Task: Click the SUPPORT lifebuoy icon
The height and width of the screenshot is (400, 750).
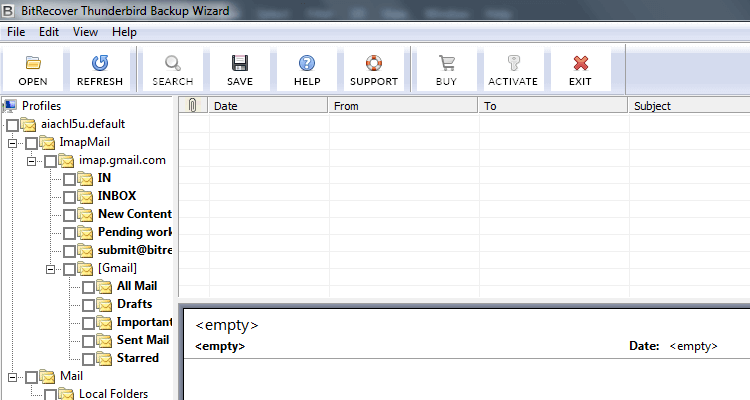Action: tap(374, 63)
